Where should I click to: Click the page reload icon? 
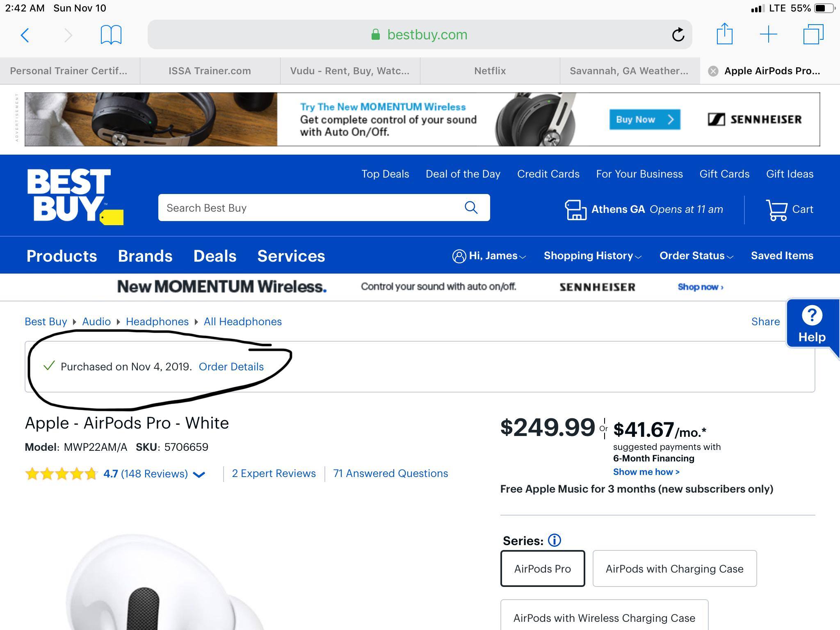(x=679, y=34)
